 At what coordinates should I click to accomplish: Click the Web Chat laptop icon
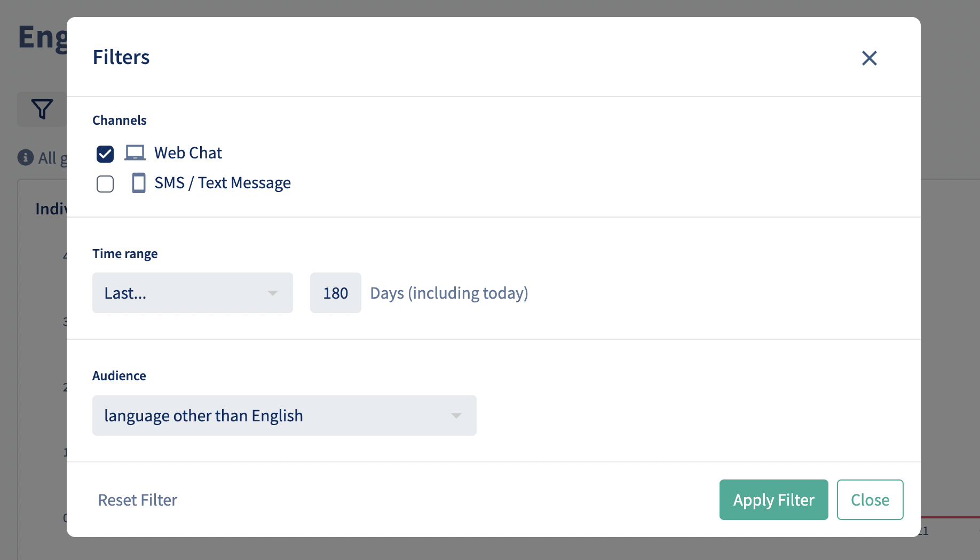(x=135, y=153)
